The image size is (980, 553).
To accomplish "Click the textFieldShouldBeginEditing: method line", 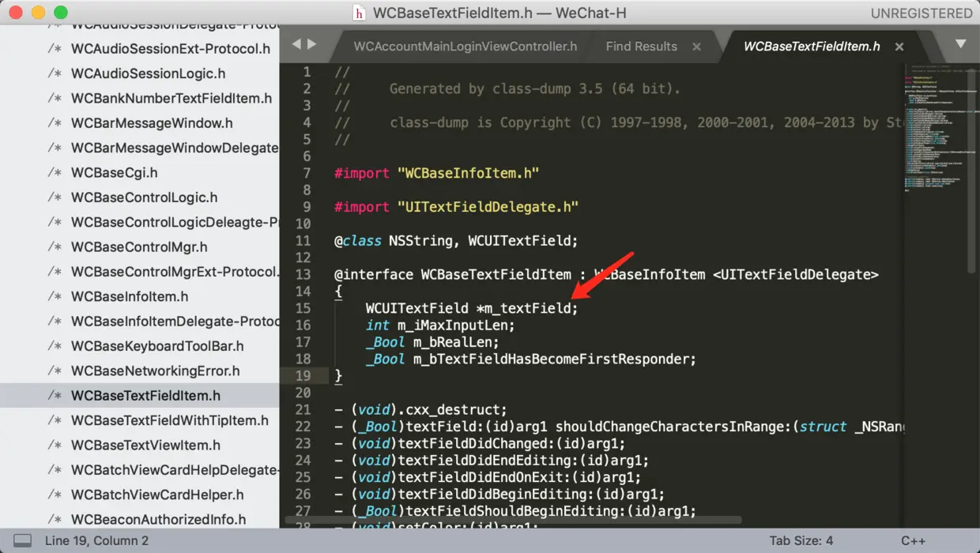I will (x=515, y=511).
